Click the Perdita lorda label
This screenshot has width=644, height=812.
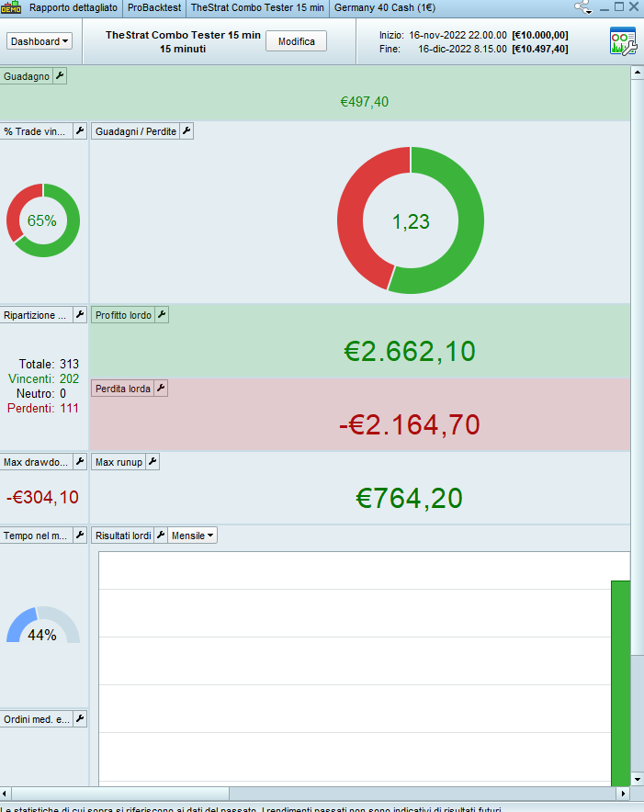pos(123,389)
